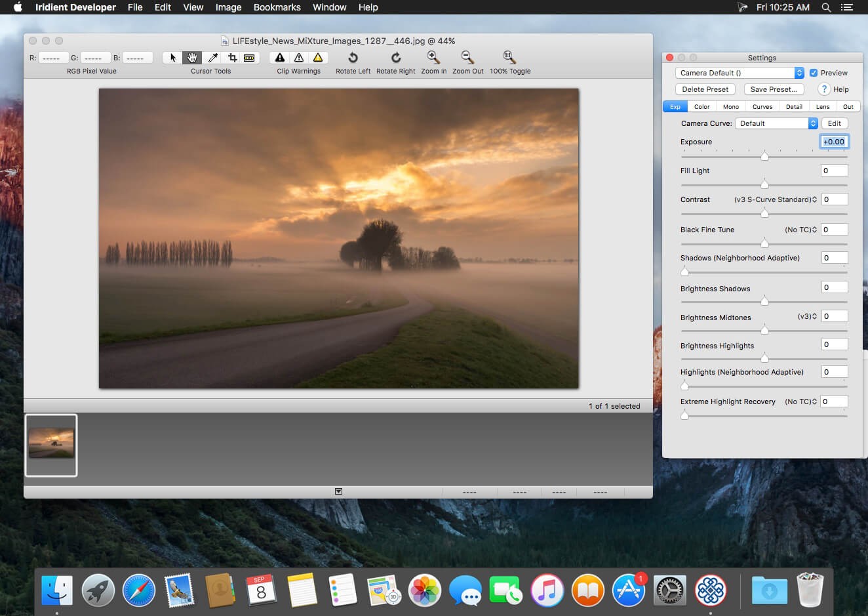Click the Delete Preset button

point(705,89)
